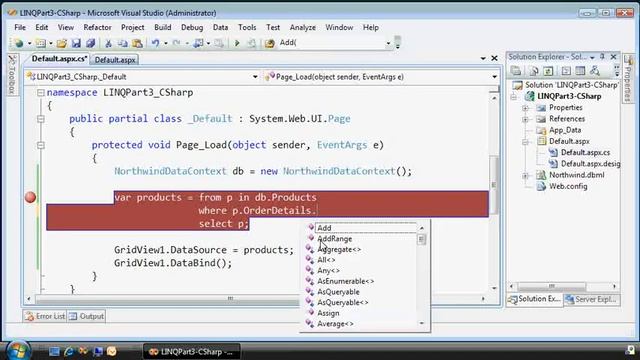Click Solution Explorer Show All Files icon
Screen dimensions: 640x360
tap(534, 71)
